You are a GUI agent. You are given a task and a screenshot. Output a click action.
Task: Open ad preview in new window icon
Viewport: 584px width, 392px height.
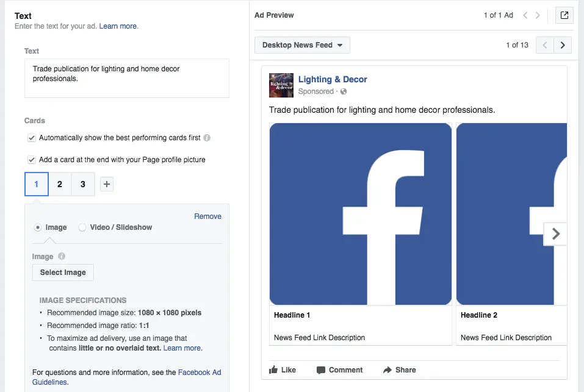[x=564, y=15]
